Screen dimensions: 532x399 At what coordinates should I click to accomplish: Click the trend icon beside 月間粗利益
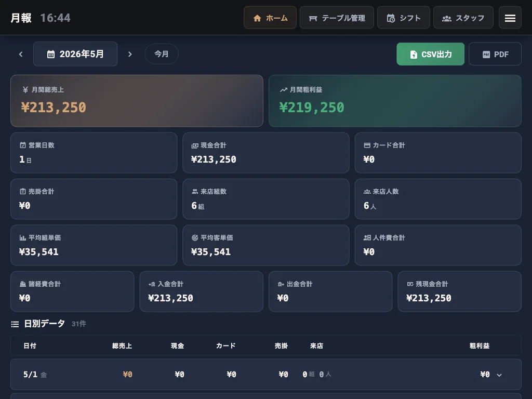[x=284, y=90]
